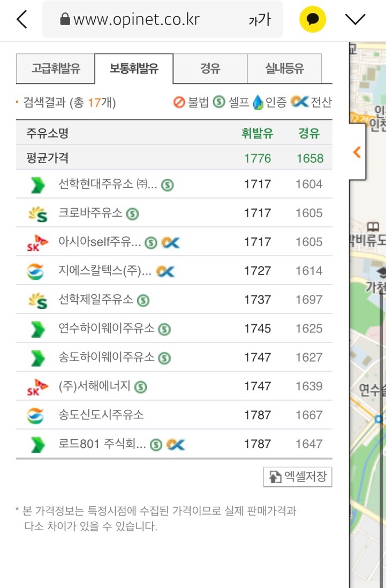Switch to 고급휘발유 tab

pos(56,68)
